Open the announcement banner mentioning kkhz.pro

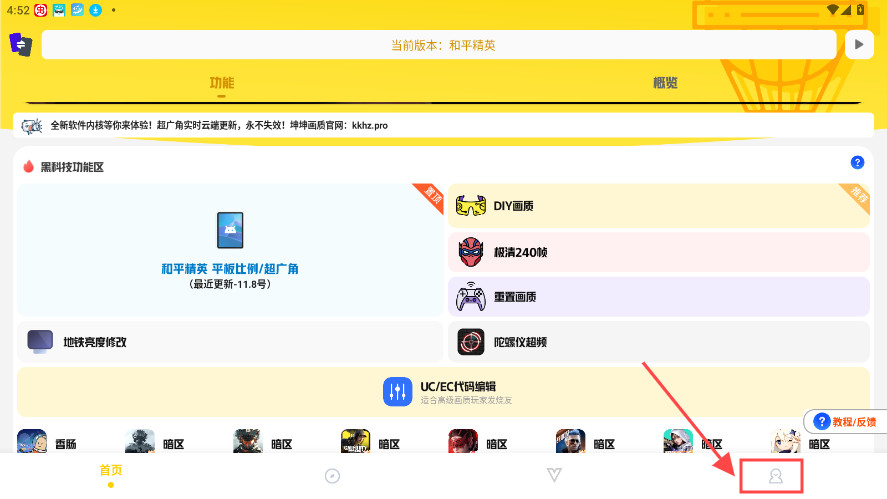pyautogui.click(x=444, y=125)
